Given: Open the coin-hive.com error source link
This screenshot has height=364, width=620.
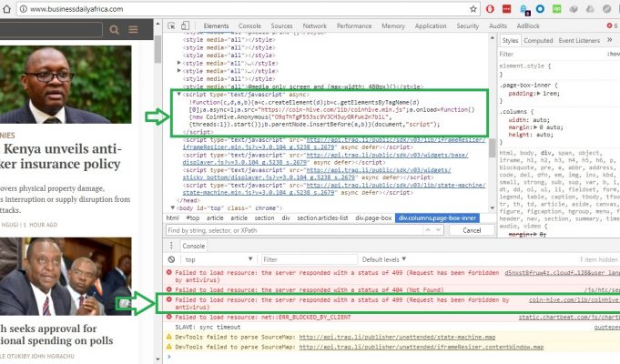Looking at the screenshot, I should (574, 300).
